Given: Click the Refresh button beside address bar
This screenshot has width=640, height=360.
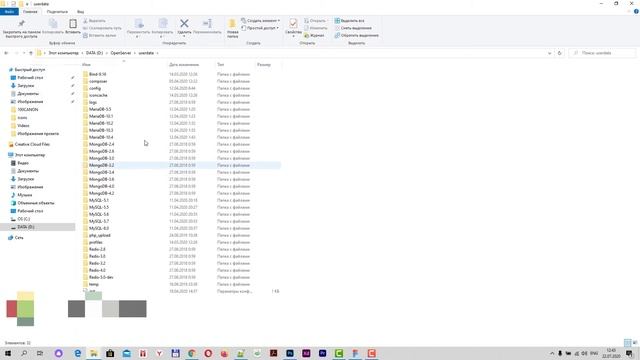Looking at the screenshot, I should (x=560, y=53).
